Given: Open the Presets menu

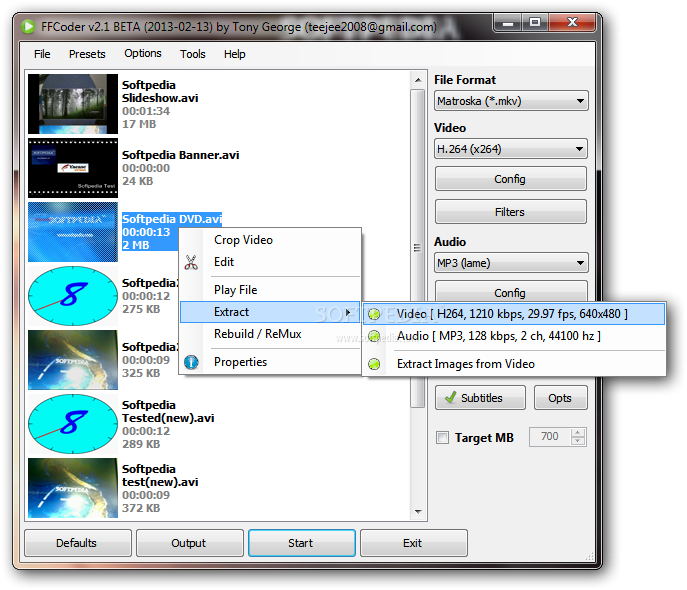Looking at the screenshot, I should pos(87,54).
